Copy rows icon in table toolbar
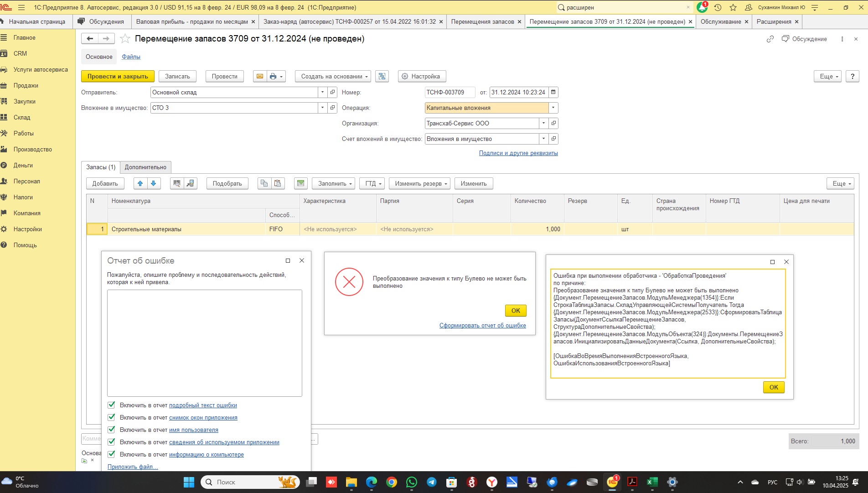This screenshot has height=493, width=868. pos(264,183)
